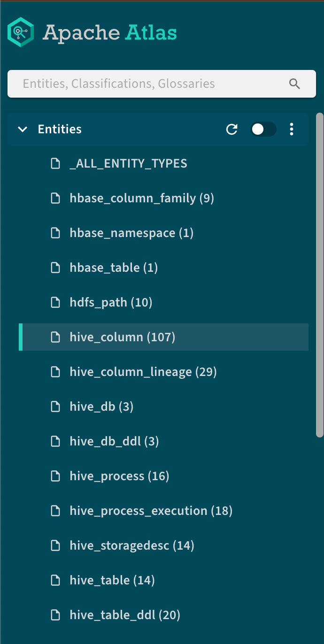Screen dimensions: 324x644
Task: Open hbase_column_family (9) entity type
Action: (141, 198)
